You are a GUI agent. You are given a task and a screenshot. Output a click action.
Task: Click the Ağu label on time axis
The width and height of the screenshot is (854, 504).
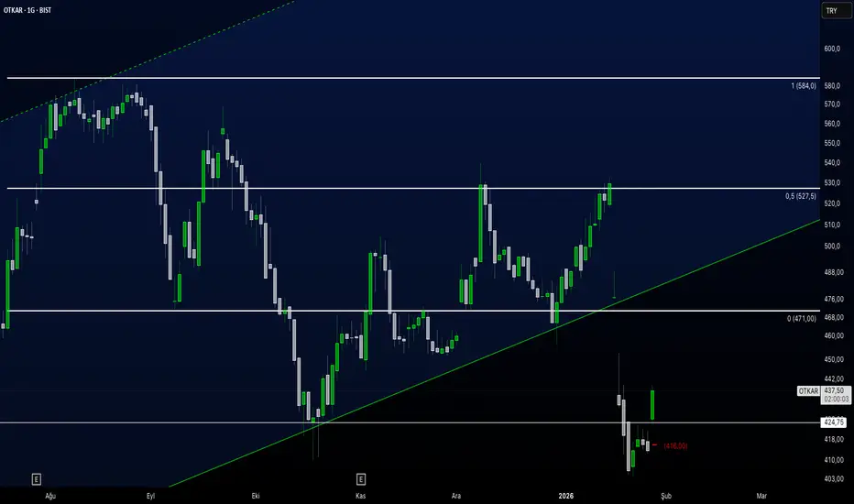point(50,496)
